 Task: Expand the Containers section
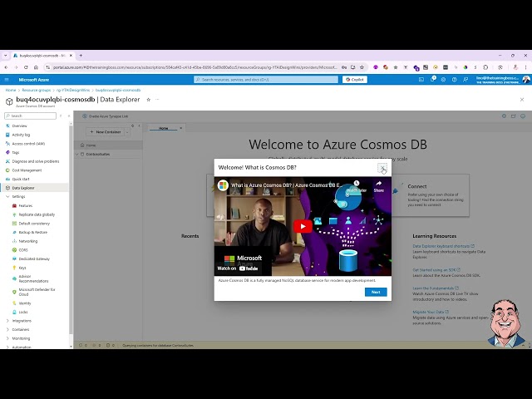7,329
